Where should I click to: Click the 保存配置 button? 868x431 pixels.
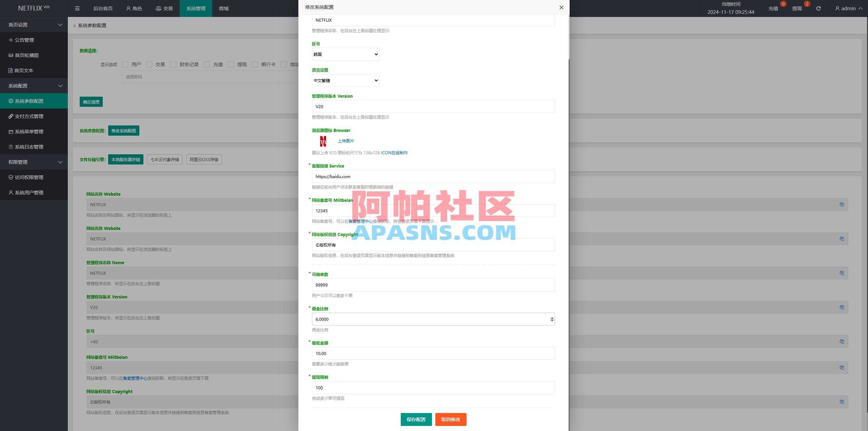(x=416, y=419)
